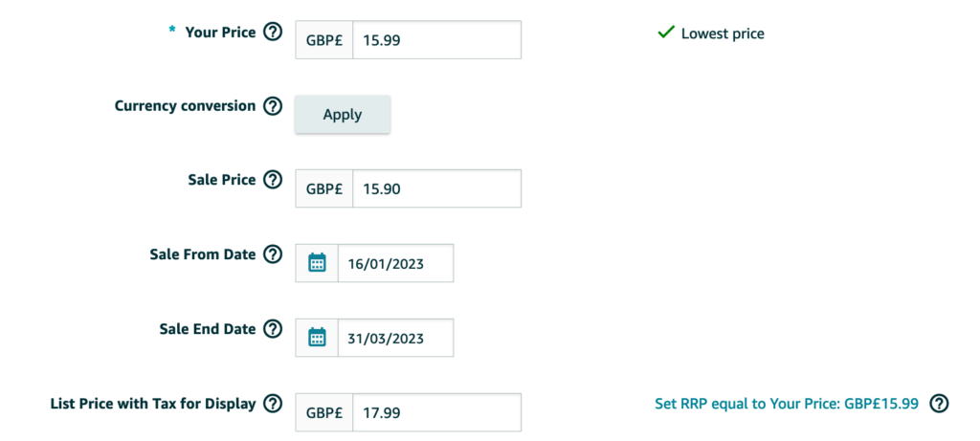The width and height of the screenshot is (980, 441).
Task: Click Set RRP equal to Your Price link
Action: [x=786, y=404]
